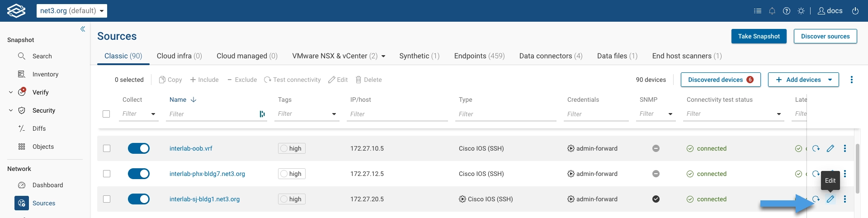The height and width of the screenshot is (218, 868).
Task: Open the notifications bell icon
Action: click(772, 11)
